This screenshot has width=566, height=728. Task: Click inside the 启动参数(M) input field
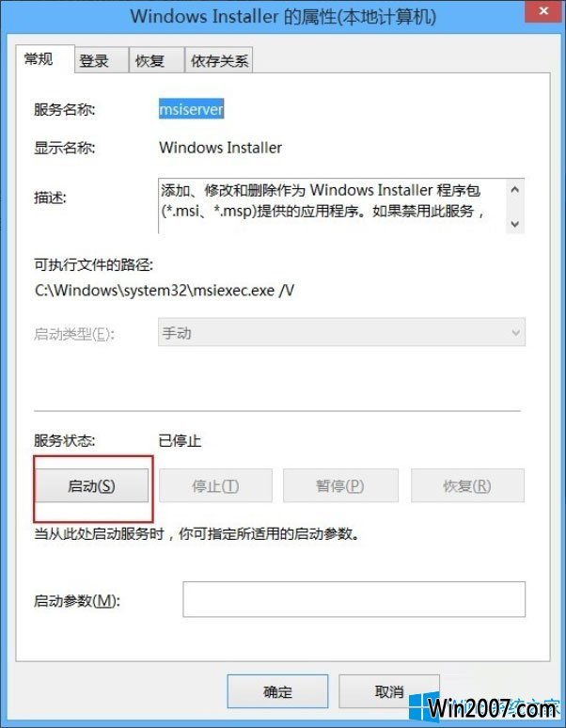pos(354,599)
